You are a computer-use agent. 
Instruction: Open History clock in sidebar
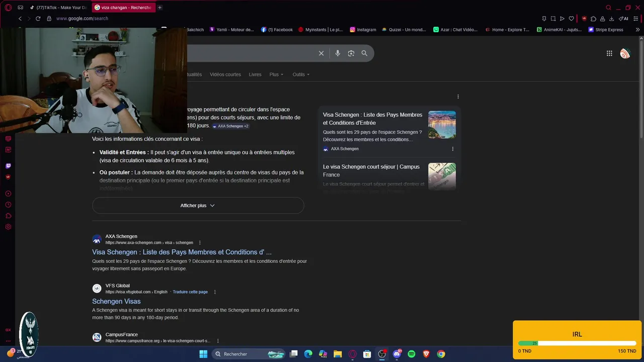click(8, 205)
